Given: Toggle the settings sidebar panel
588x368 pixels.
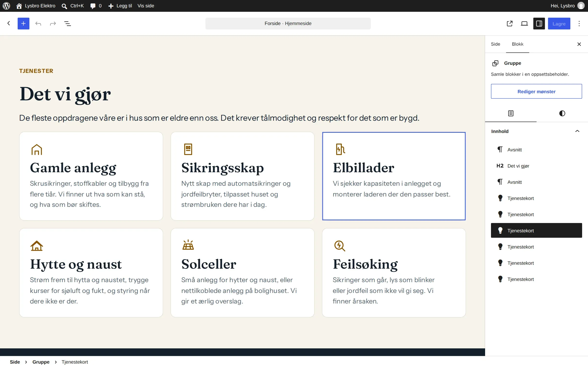Looking at the screenshot, I should click(x=539, y=24).
